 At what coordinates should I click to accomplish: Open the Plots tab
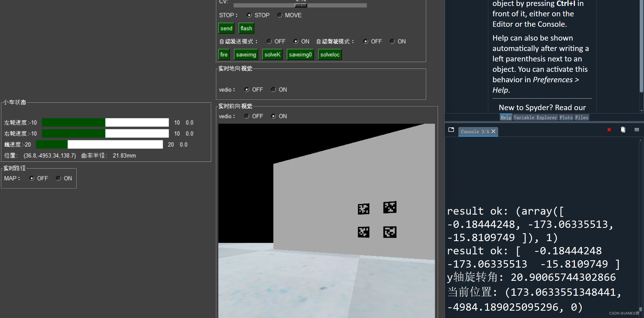coord(566,117)
